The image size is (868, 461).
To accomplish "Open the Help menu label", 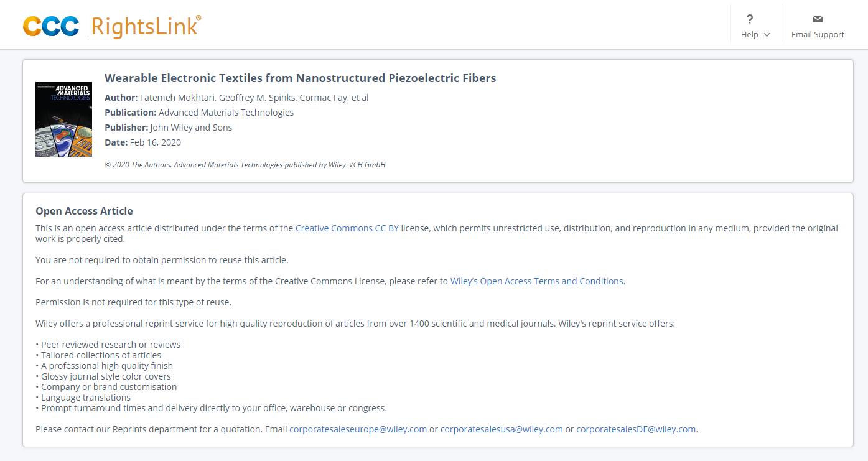I will tap(749, 35).
